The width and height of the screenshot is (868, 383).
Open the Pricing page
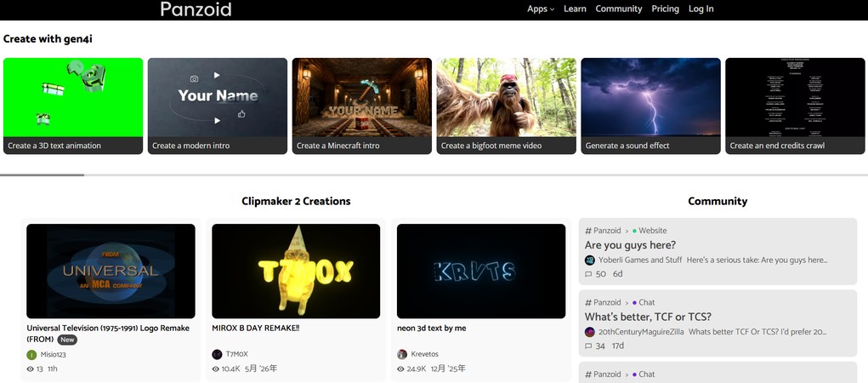tap(665, 9)
